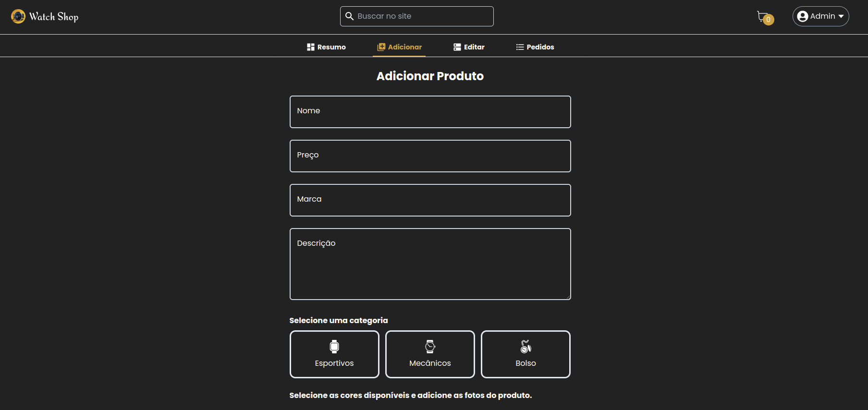Select the Esportivos category option
868x410 pixels.
[x=334, y=354]
